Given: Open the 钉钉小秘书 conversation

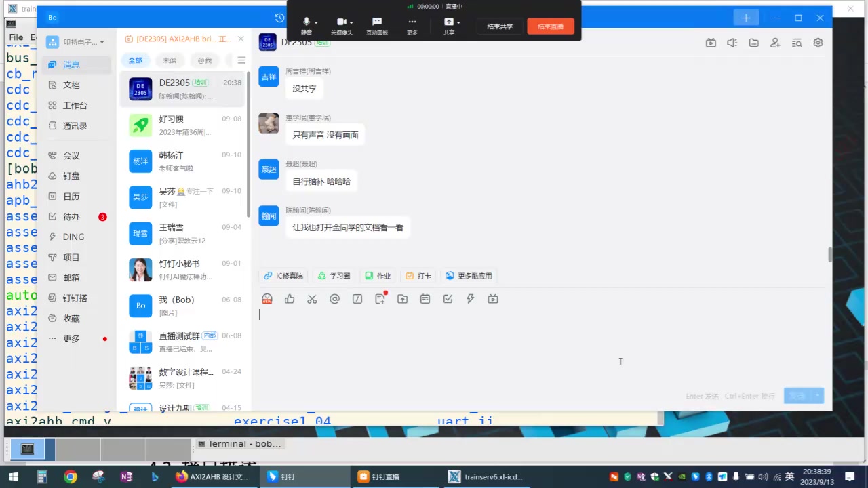Looking at the screenshot, I should pos(182,270).
